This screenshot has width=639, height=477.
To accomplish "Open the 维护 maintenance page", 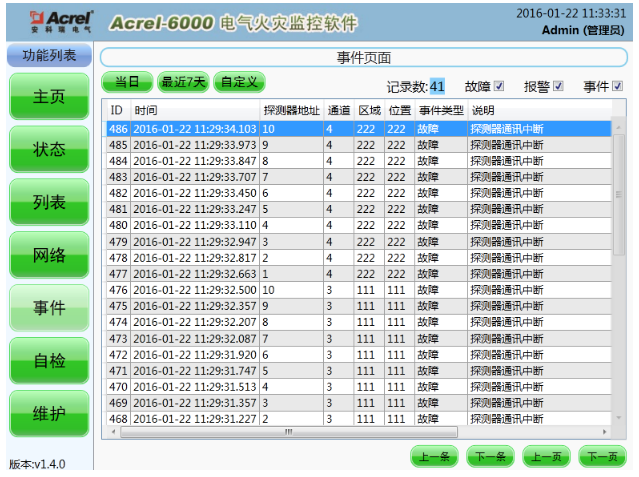I will tap(49, 414).
